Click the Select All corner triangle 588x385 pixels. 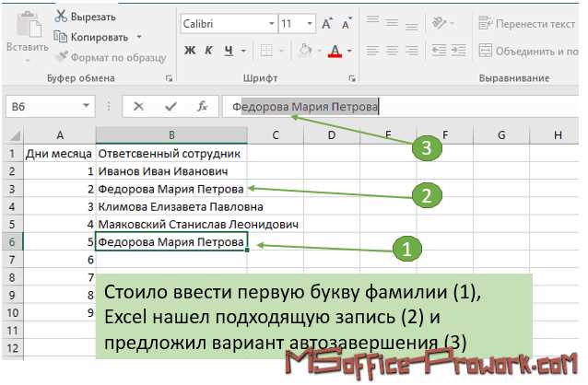14,135
